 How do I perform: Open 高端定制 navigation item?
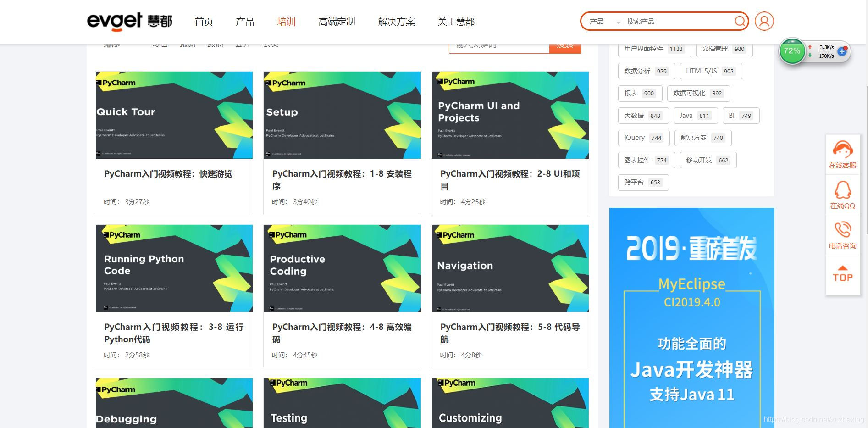point(337,22)
